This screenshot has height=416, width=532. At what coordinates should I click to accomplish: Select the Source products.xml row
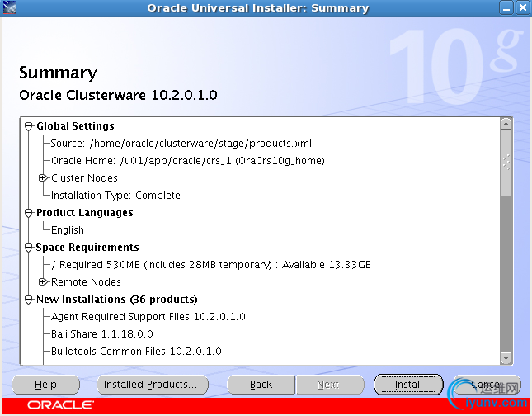181,144
